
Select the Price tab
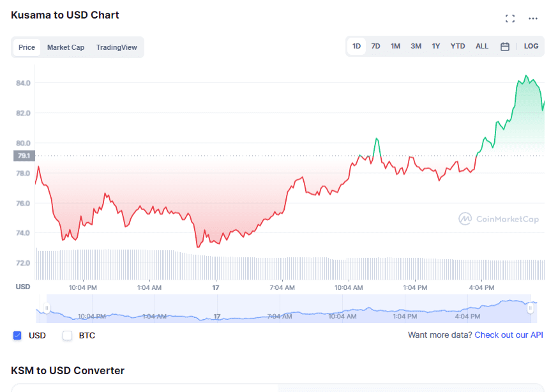[x=27, y=47]
